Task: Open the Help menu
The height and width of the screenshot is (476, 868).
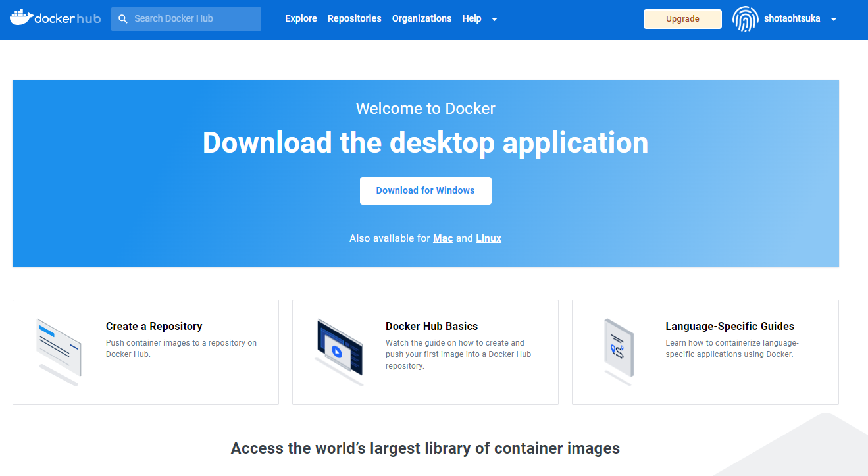Action: click(x=472, y=18)
